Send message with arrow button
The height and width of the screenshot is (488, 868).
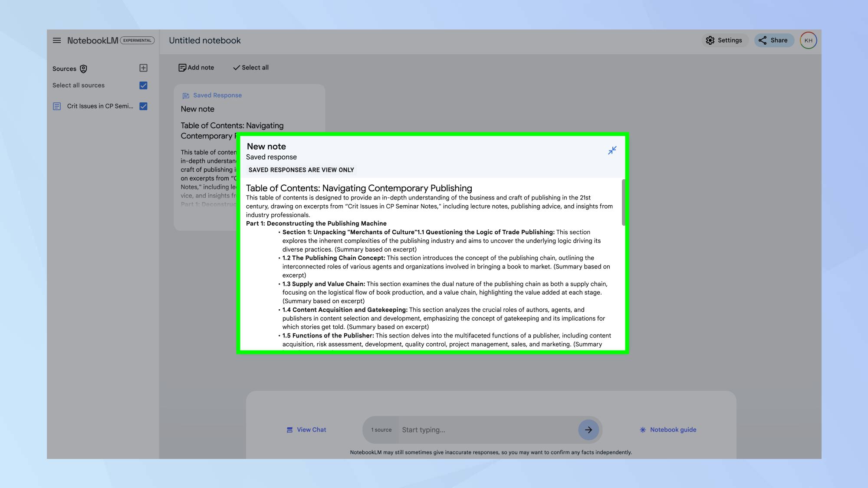point(588,430)
